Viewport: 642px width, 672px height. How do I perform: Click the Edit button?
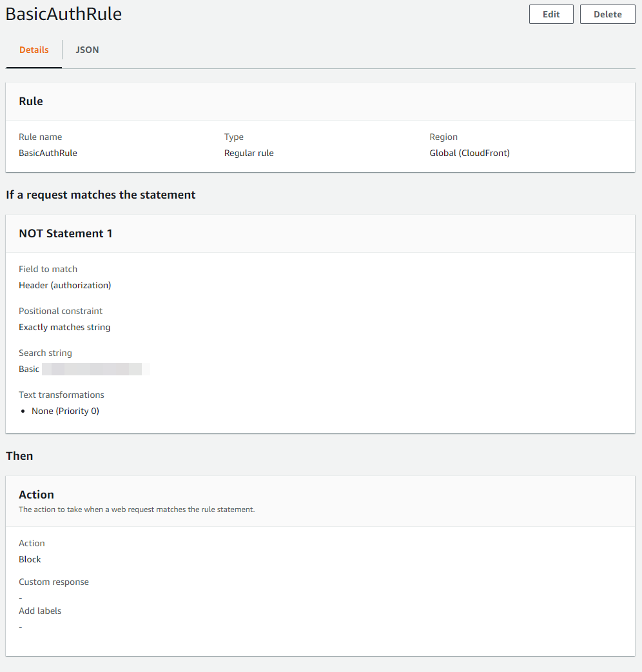point(550,14)
